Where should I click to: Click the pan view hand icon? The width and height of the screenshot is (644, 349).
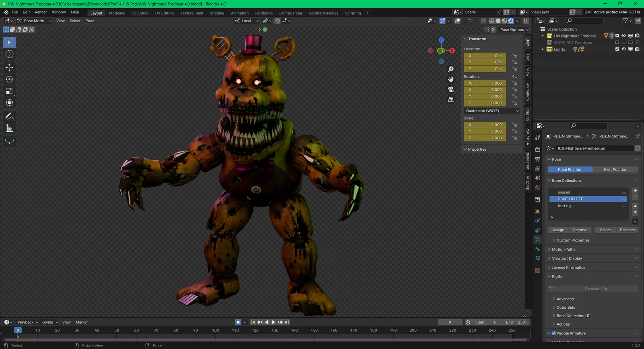(451, 79)
